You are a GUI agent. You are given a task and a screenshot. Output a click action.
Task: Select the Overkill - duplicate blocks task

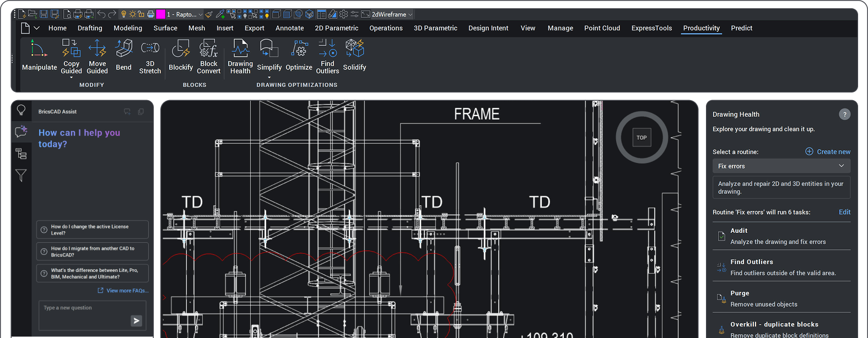point(781,329)
